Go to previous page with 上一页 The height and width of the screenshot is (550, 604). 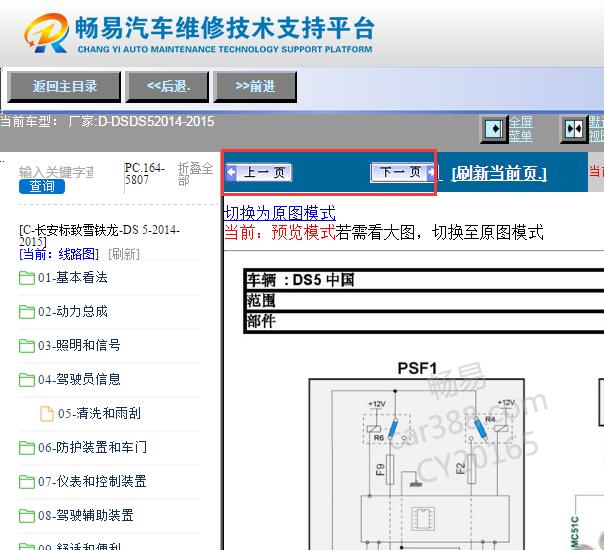click(259, 173)
